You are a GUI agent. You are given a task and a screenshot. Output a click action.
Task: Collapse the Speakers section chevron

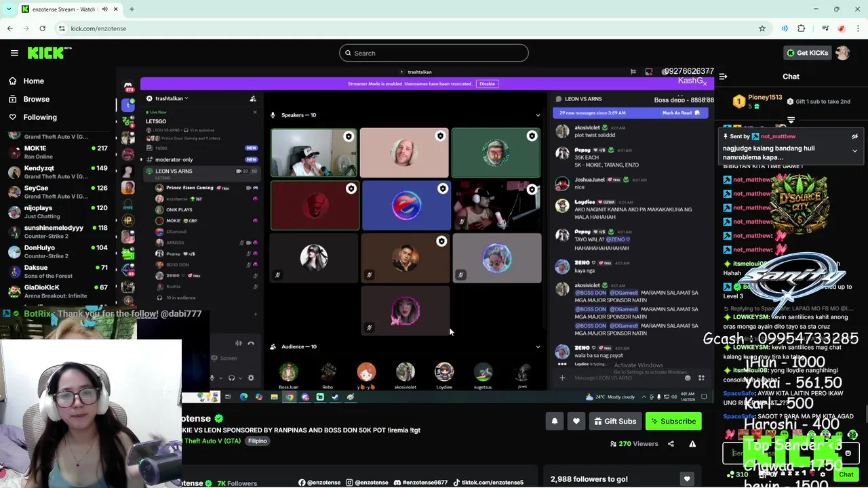[x=538, y=115]
